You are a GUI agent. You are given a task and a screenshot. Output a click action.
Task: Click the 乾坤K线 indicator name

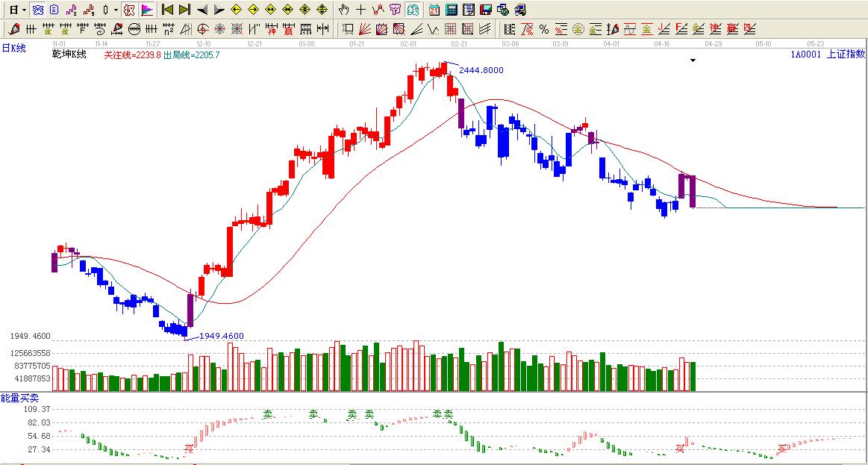click(x=69, y=54)
